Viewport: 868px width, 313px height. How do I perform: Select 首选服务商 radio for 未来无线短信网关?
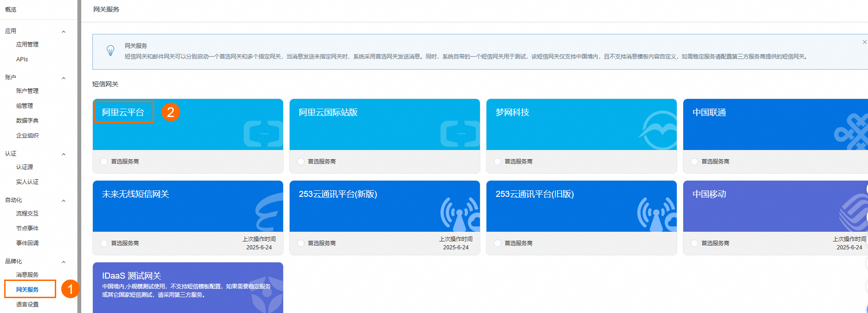pos(104,243)
